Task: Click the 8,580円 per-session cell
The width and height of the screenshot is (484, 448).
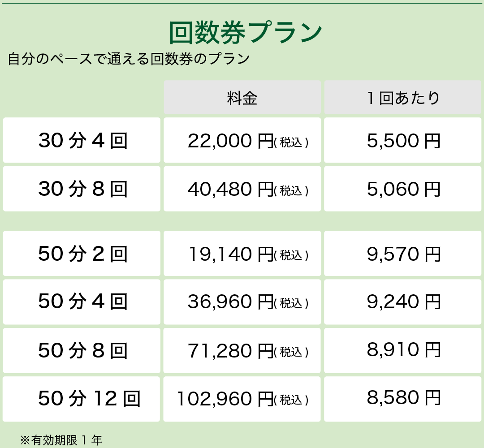Action: tap(403, 399)
